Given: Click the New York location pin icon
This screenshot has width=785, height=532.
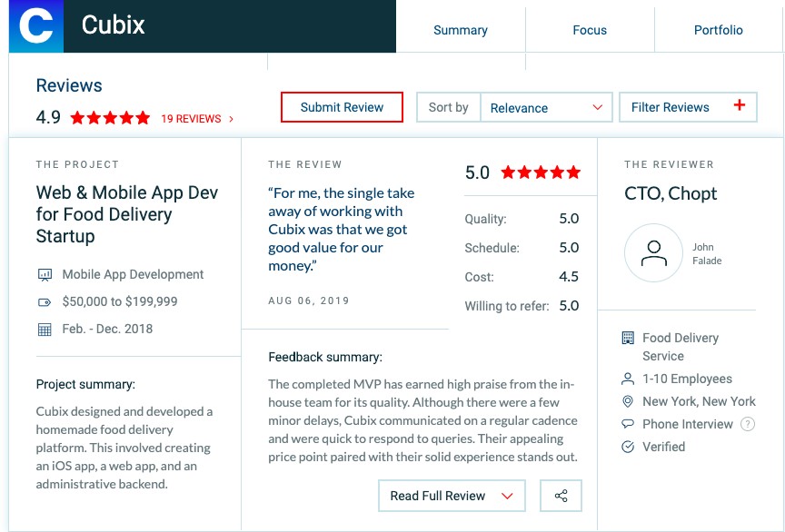Looking at the screenshot, I should point(627,401).
